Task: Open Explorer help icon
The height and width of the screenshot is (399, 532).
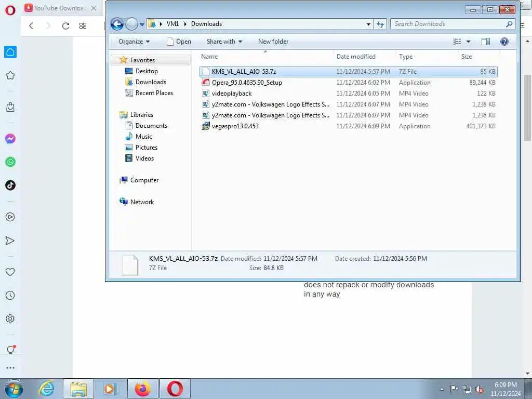Action: (504, 42)
